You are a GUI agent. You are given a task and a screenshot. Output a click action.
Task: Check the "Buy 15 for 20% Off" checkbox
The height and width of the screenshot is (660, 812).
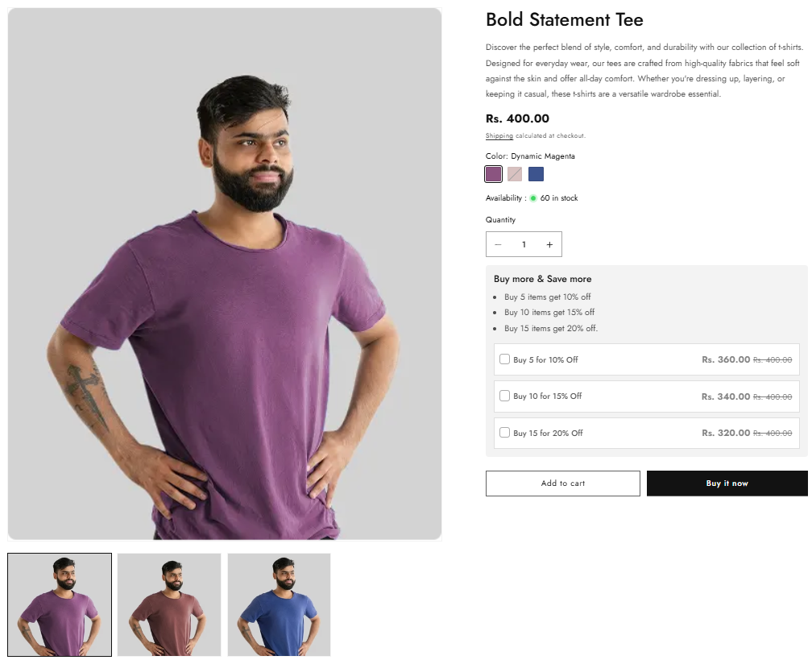tap(505, 433)
